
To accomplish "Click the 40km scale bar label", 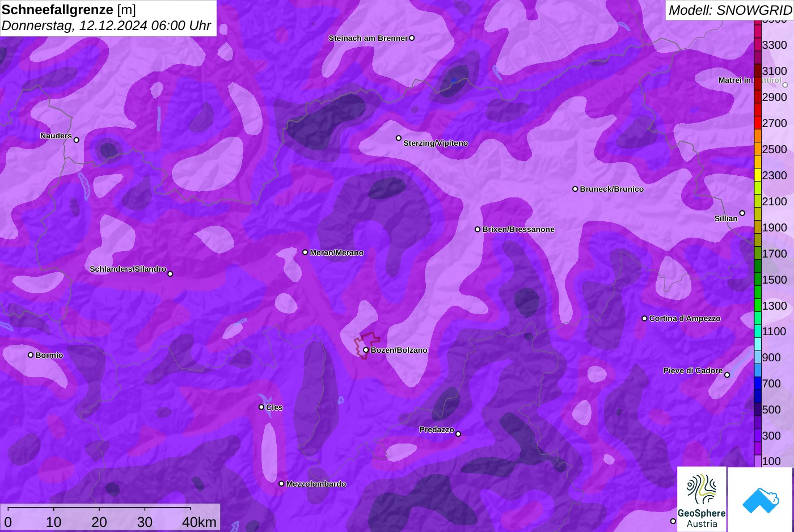I will click(199, 522).
